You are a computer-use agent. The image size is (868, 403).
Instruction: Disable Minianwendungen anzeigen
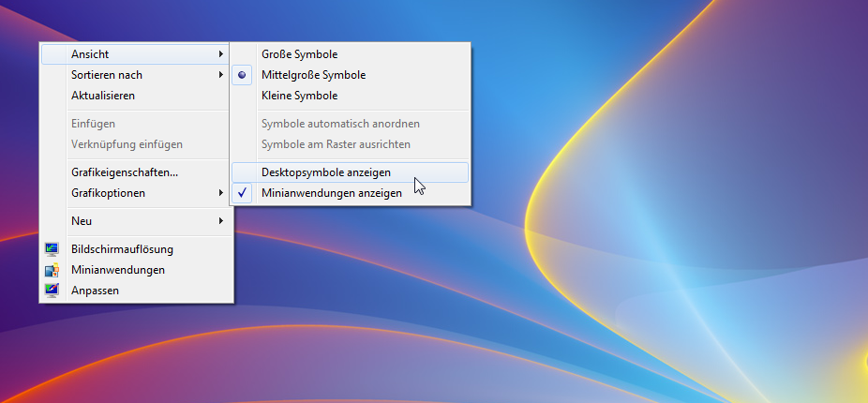(350, 193)
